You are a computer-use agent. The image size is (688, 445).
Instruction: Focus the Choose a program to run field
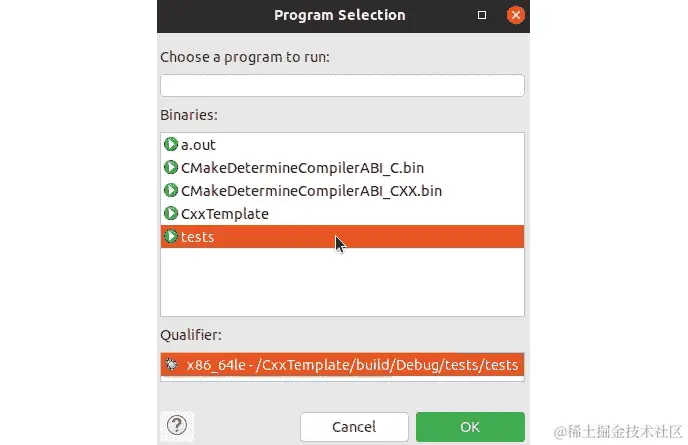(x=342, y=86)
